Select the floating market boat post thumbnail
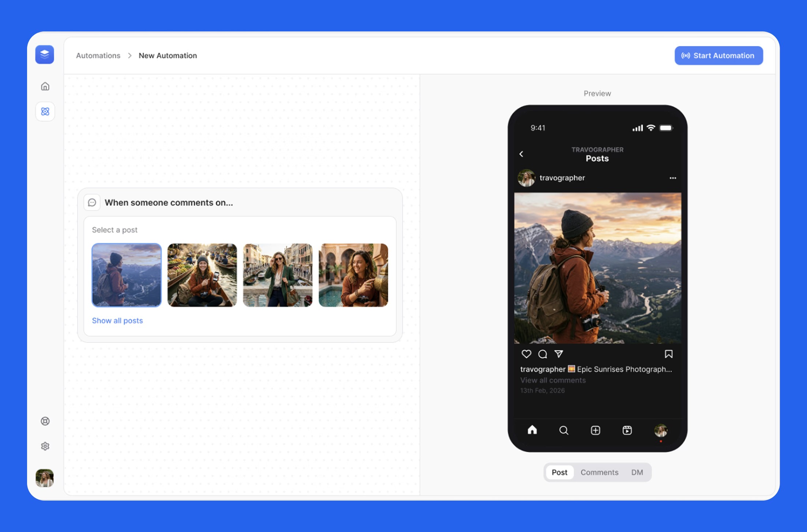Screen dimensions: 807x532 202,275
